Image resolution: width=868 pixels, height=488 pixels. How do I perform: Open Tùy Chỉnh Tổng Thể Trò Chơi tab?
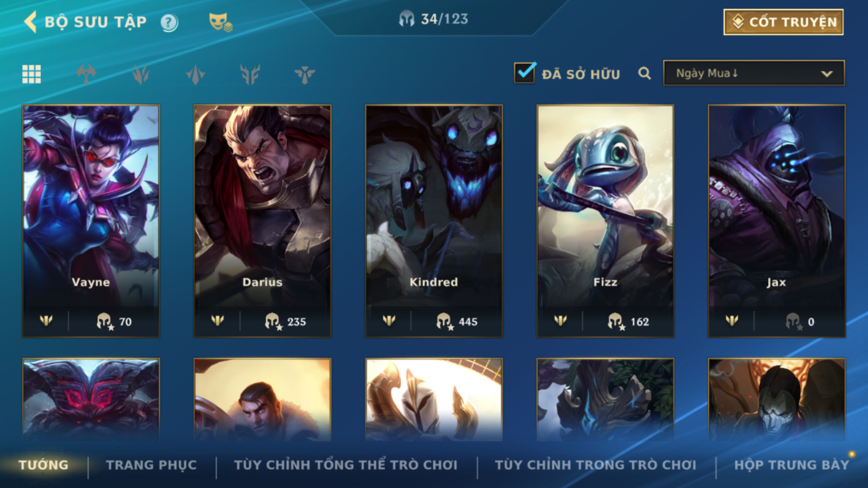[x=346, y=465]
